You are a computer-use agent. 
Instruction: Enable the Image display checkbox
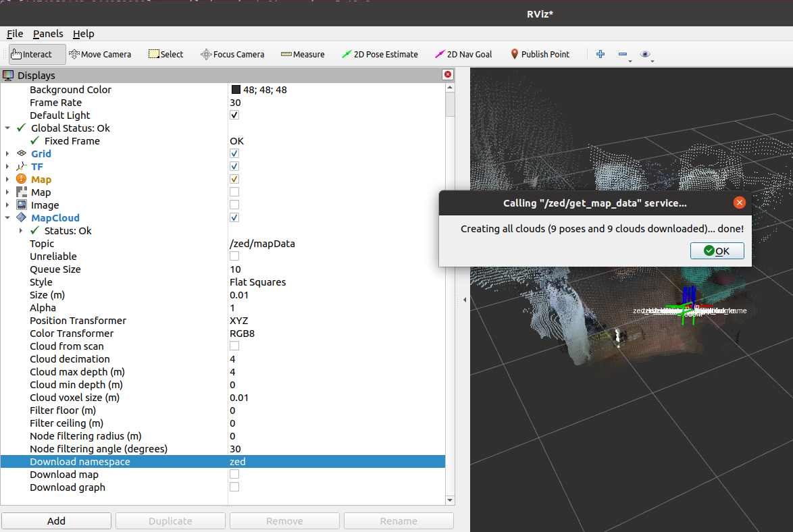tap(234, 205)
